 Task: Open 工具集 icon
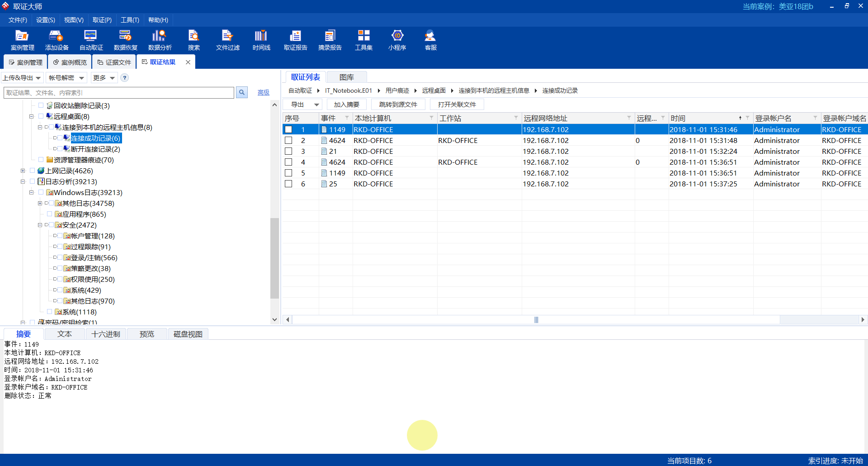point(363,40)
